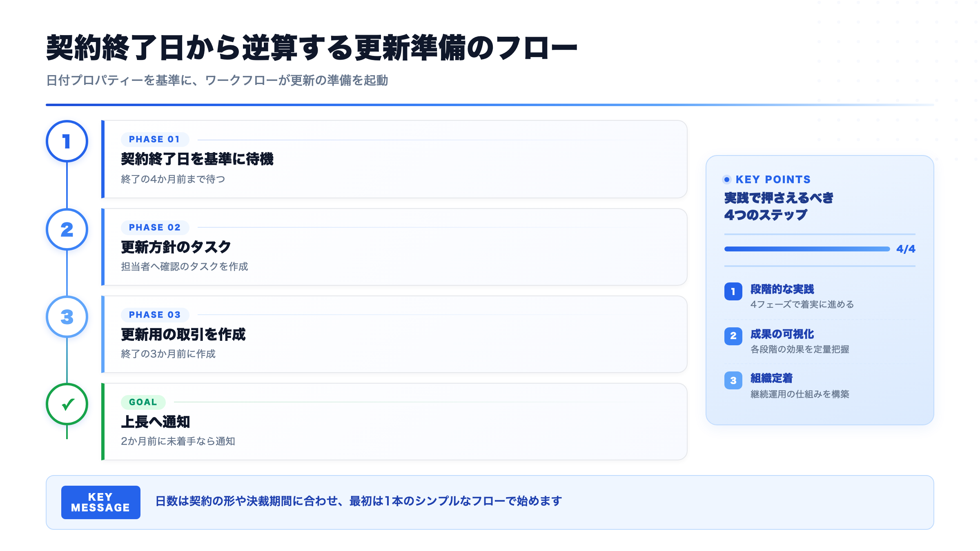Viewport: 980px width, 551px height.
Task: Select the PHASE 01 label pill
Action: (x=155, y=140)
